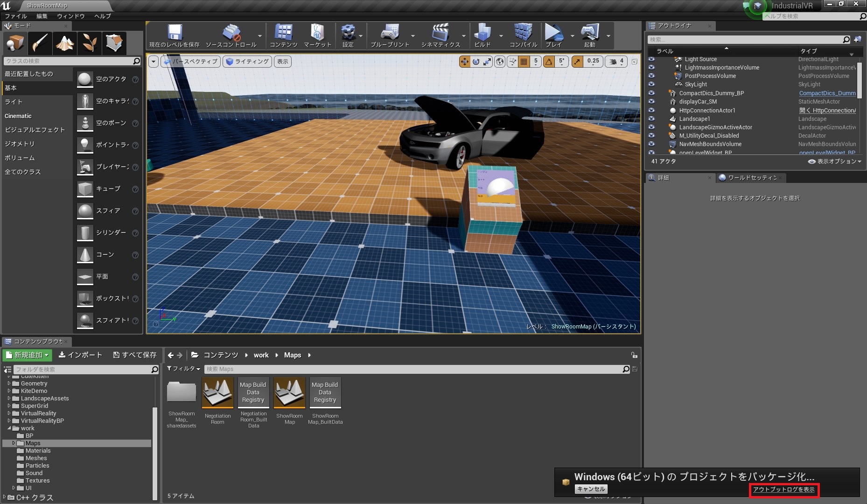Toggle rotation snapping in viewport
The height and width of the screenshot is (504, 867).
[x=549, y=62]
